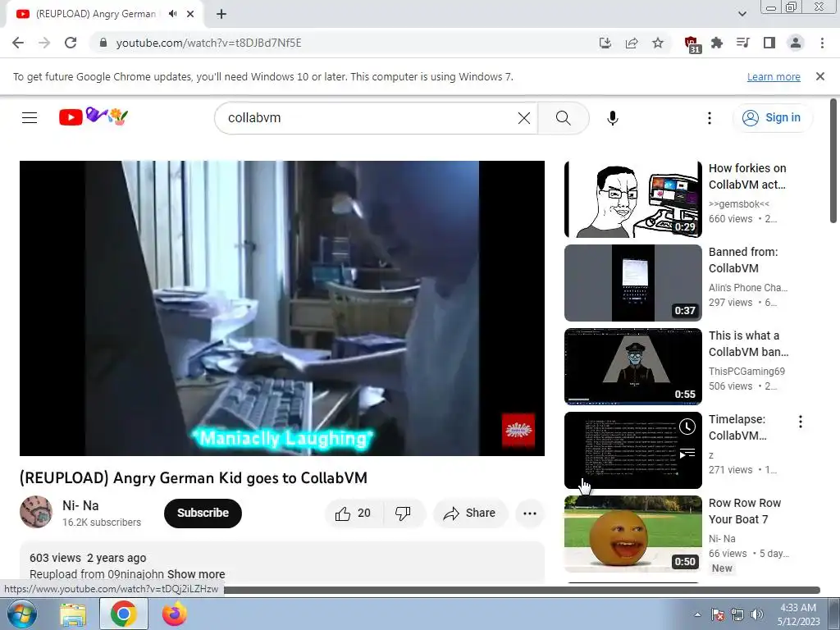Add Timelapse video to queue
The height and width of the screenshot is (630, 840).
tap(687, 453)
